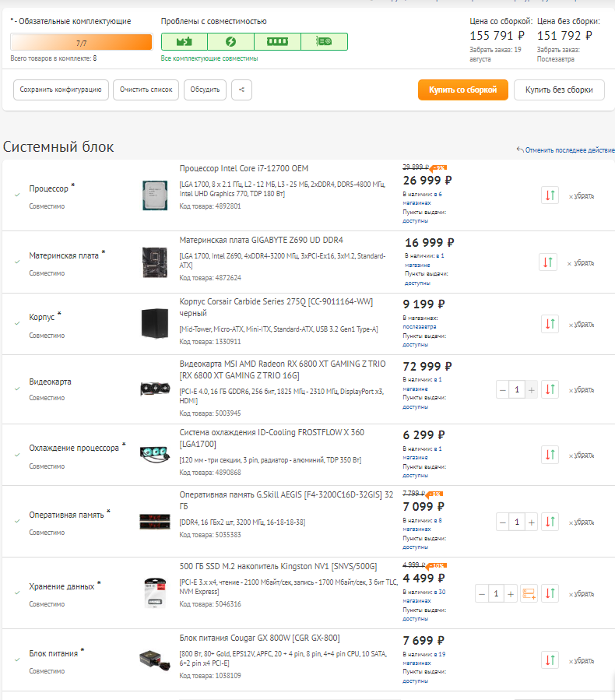Remove Материнская плата via убрать
The image size is (615, 700).
point(581,263)
